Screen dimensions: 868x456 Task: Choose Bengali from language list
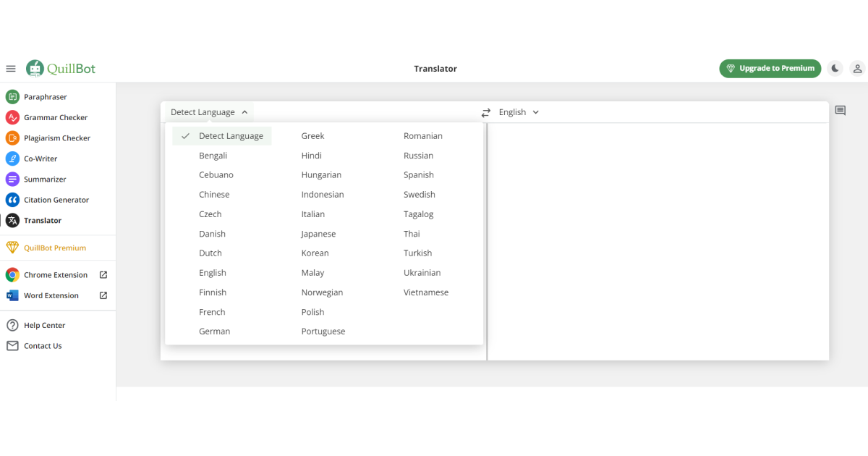pyautogui.click(x=213, y=156)
